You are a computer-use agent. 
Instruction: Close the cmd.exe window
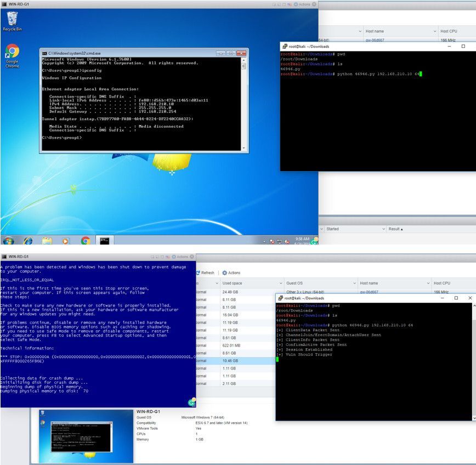(241, 53)
